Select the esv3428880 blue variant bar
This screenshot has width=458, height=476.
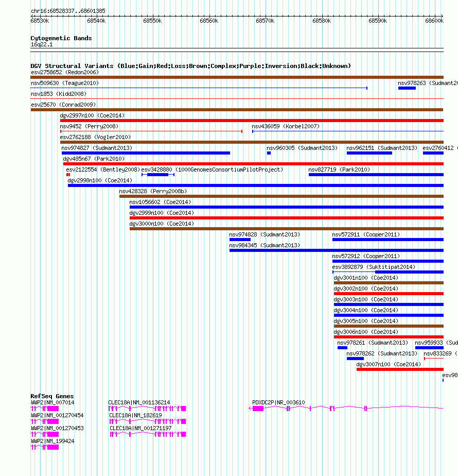[x=157, y=175]
